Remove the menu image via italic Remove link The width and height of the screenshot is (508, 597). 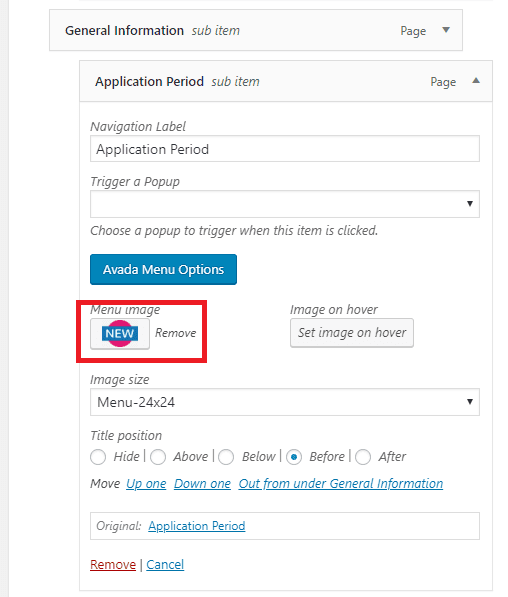coord(176,333)
